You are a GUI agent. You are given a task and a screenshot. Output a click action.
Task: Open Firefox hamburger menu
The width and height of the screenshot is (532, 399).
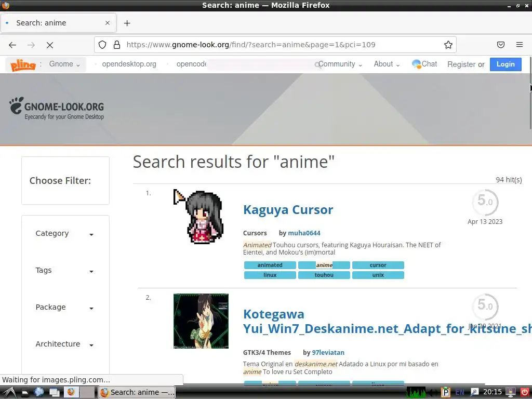[x=520, y=45]
